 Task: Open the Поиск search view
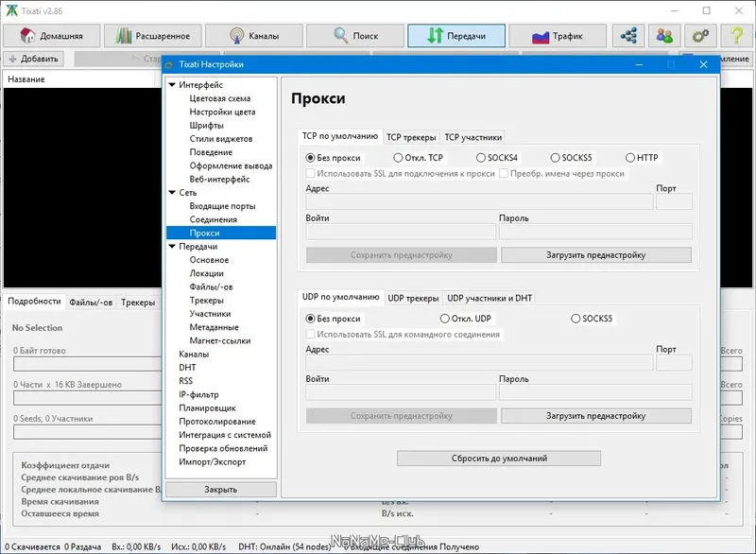pyautogui.click(x=355, y=36)
